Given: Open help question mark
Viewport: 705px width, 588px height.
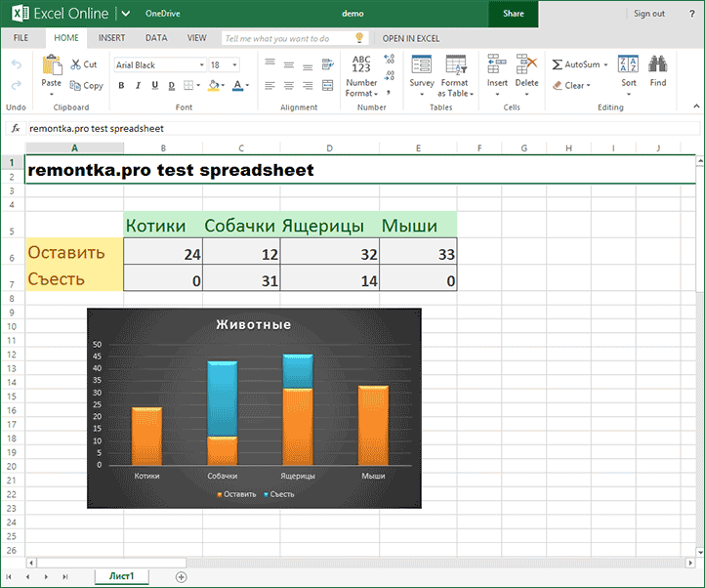Looking at the screenshot, I should pos(692,14).
